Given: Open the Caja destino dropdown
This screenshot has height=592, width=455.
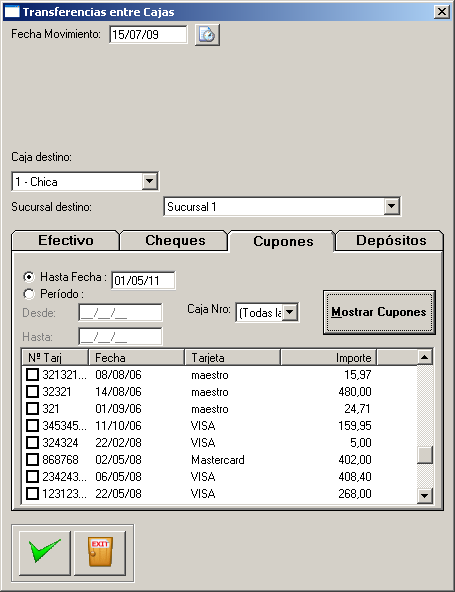Looking at the screenshot, I should [150, 181].
